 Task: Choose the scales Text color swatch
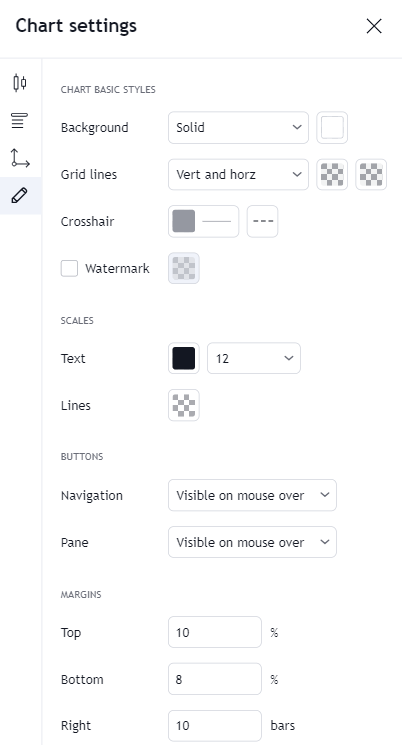pyautogui.click(x=184, y=358)
